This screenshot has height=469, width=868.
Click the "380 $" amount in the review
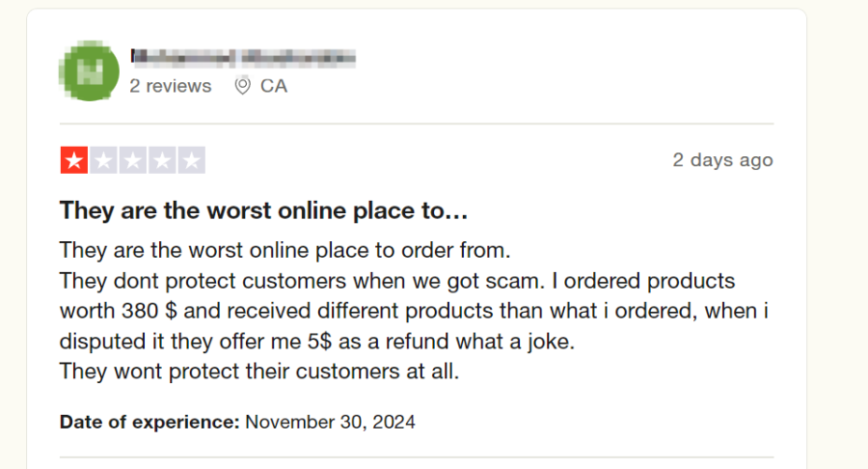click(x=145, y=312)
